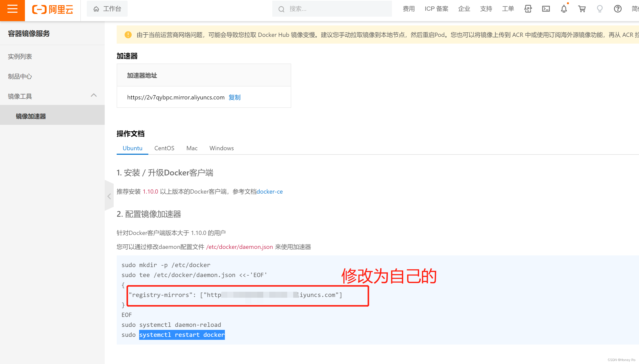The height and width of the screenshot is (364, 639).
Task: Switch to the Windows tab
Action: coord(221,148)
